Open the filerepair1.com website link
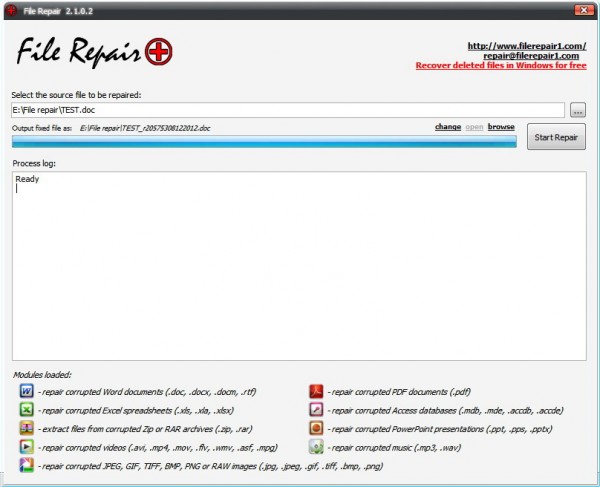 (527, 46)
